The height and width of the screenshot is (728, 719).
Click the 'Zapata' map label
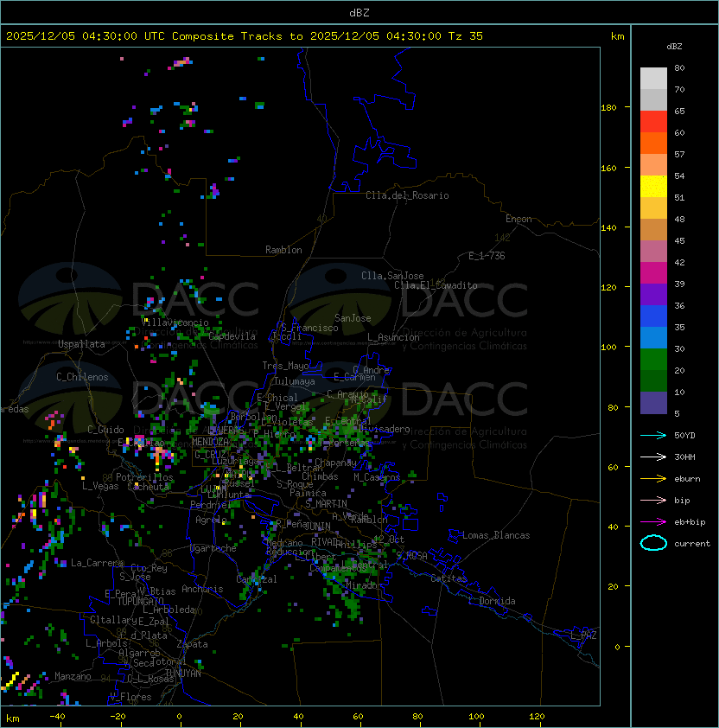tap(192, 644)
